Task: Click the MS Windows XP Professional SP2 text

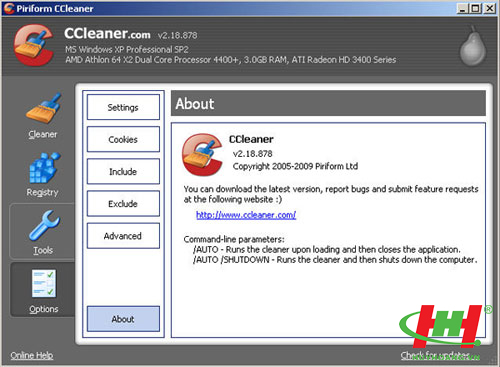Action: (127, 50)
